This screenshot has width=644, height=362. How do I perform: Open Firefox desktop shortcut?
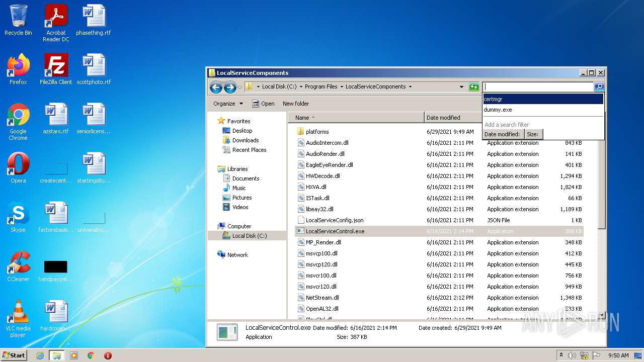click(18, 69)
